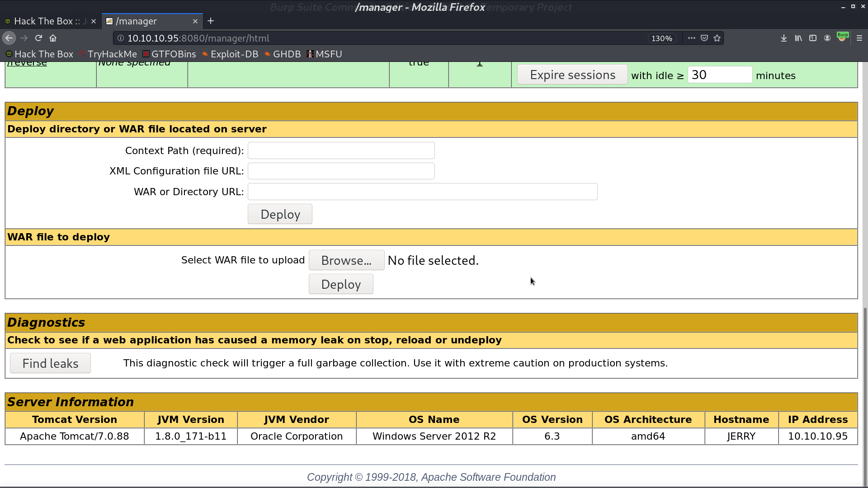Click the sessions count link 1
Image resolution: width=868 pixels, height=488 pixels.
point(480,64)
